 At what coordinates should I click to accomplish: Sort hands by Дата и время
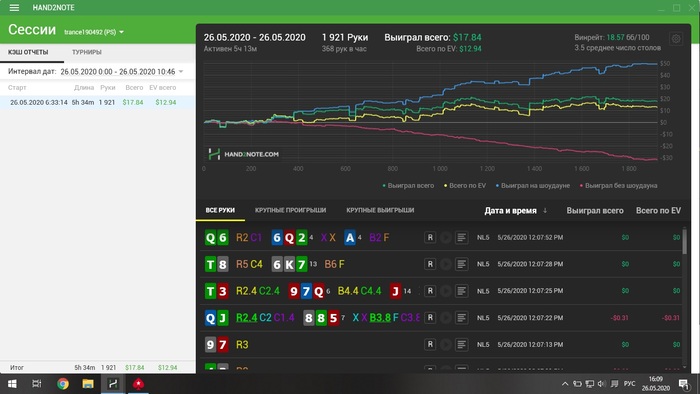(x=511, y=211)
